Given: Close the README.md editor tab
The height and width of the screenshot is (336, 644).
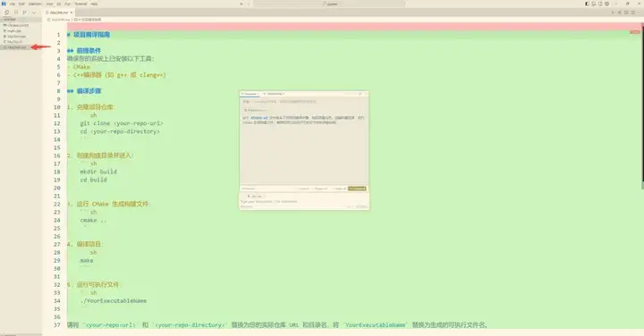Looking at the screenshot, I should pos(71,13).
